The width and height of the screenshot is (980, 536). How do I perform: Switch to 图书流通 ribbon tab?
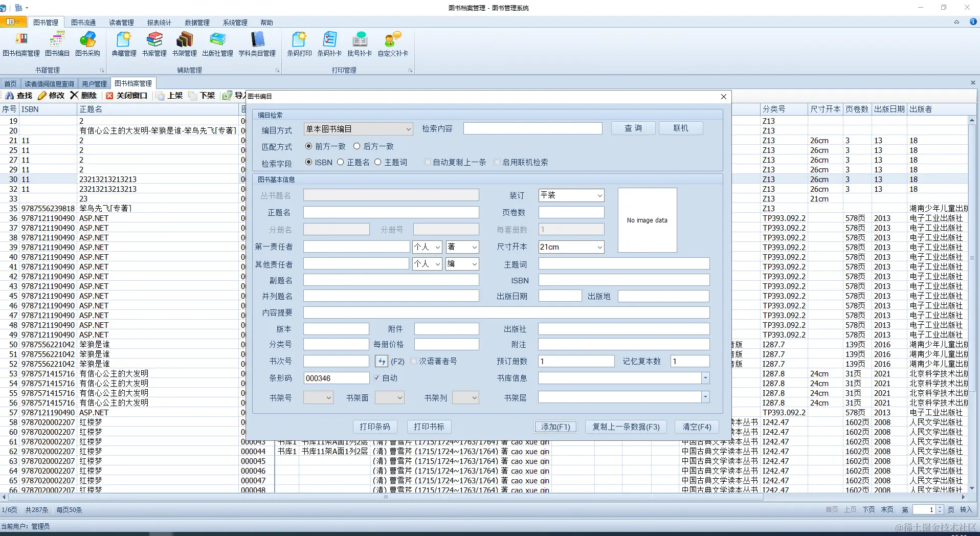pyautogui.click(x=83, y=23)
